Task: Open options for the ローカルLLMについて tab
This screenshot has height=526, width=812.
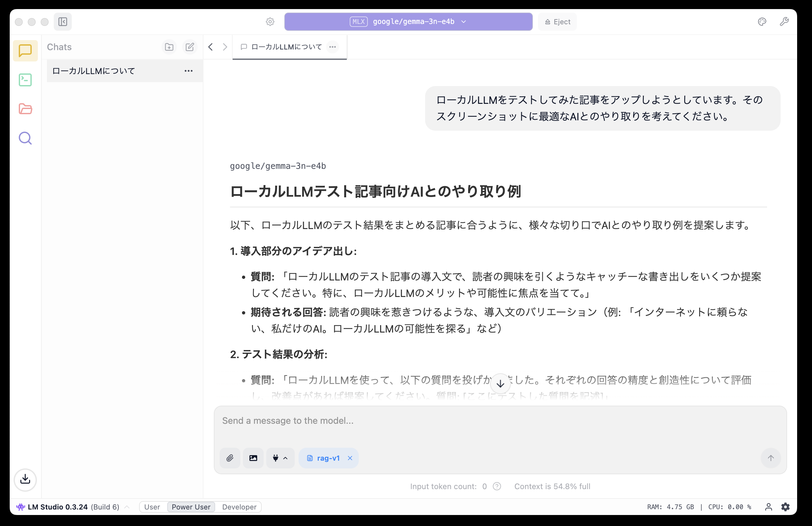Action: coord(332,47)
